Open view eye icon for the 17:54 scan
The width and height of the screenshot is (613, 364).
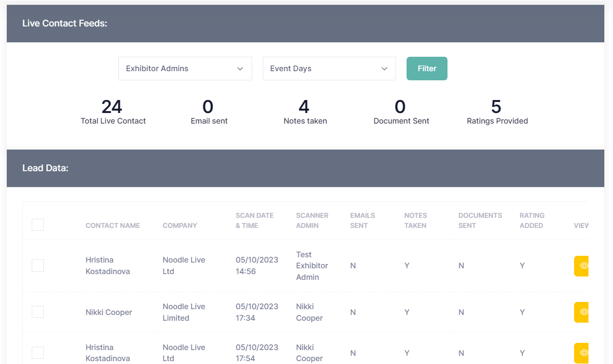[x=582, y=353]
